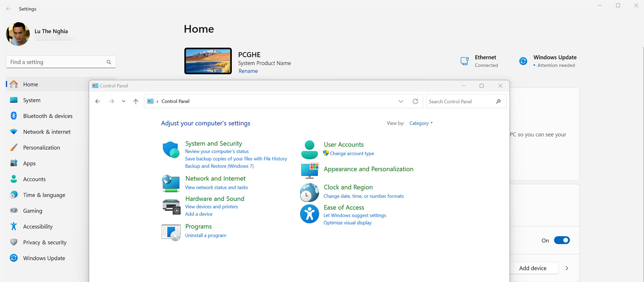Click the Accessibility figure icon in sidebar

14,226
